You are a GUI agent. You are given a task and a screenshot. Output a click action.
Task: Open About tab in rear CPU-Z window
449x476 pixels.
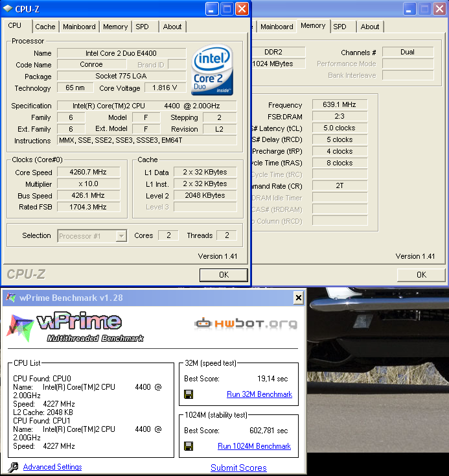(370, 27)
